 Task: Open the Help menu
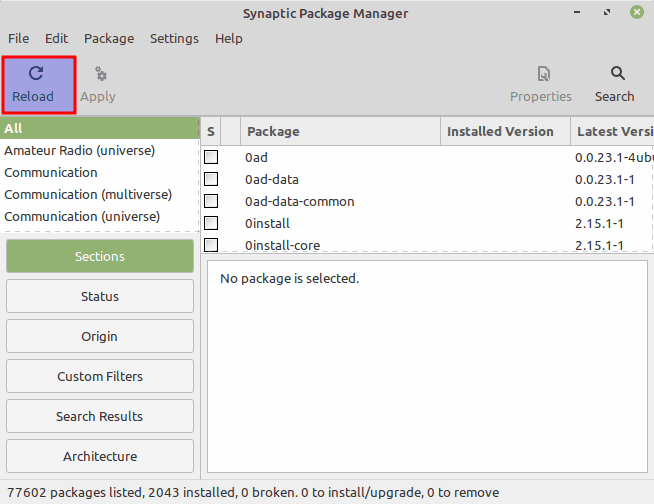coord(229,38)
